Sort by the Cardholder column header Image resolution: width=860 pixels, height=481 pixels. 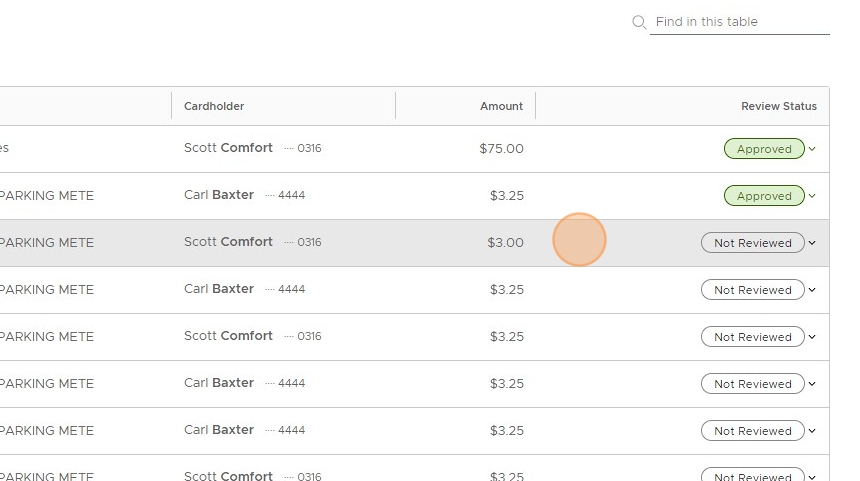point(214,106)
